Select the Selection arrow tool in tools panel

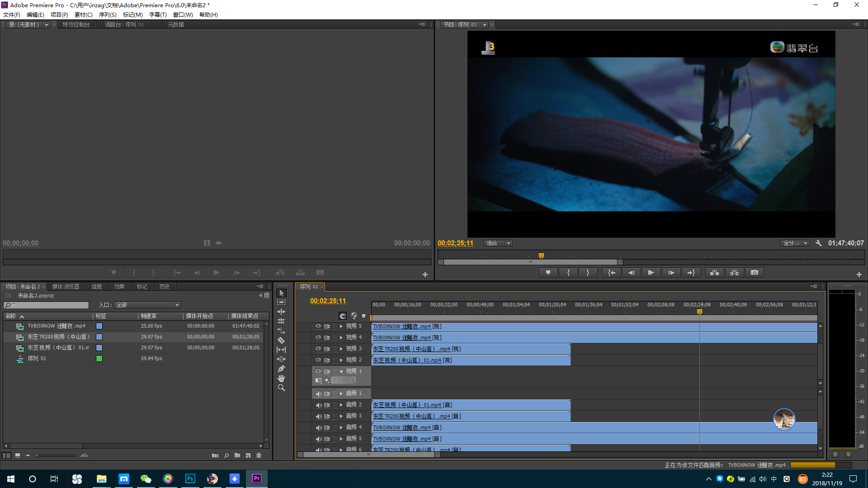(x=281, y=293)
